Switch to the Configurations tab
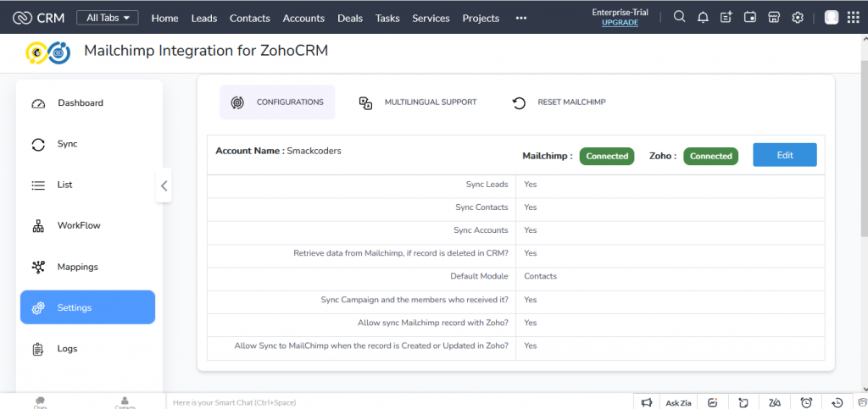Screen dimensions: 868x409 (277, 102)
